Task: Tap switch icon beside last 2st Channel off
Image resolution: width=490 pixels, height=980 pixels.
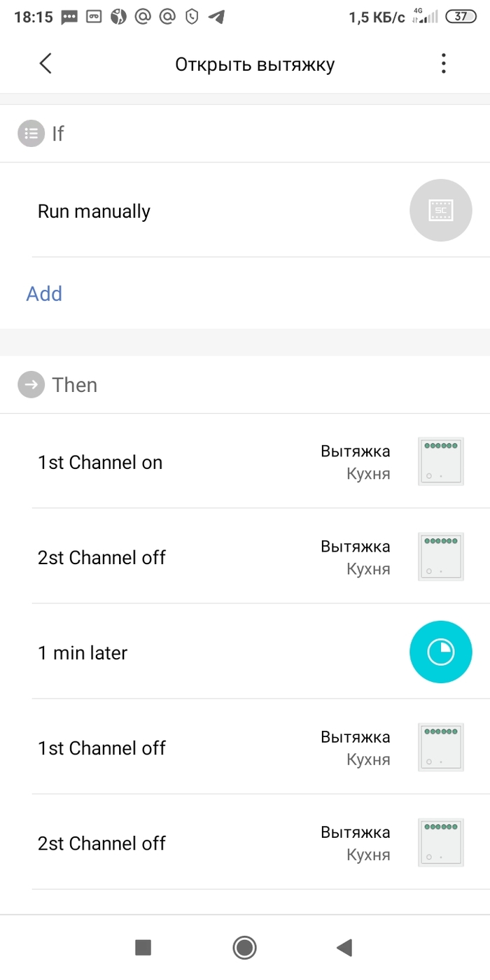Action: 440,843
